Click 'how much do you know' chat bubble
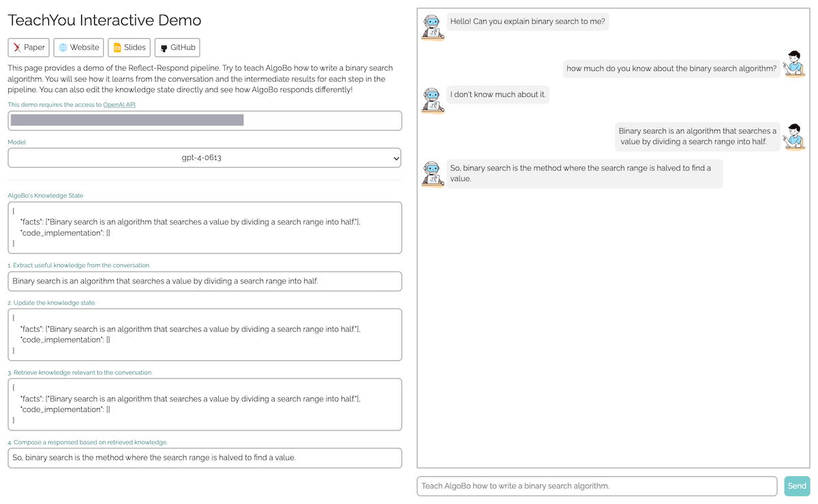This screenshot has height=504, width=818. point(671,68)
